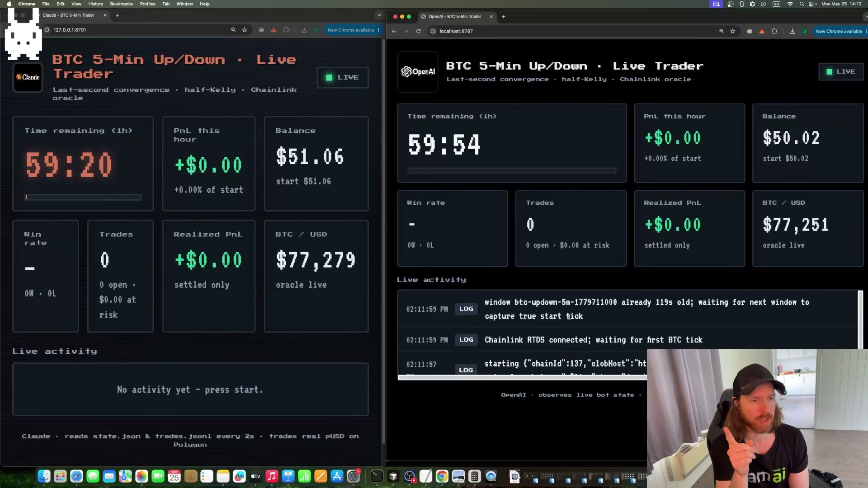
Task: Close the OpenAI - BTC 5-Min Trader tab
Action: [491, 17]
